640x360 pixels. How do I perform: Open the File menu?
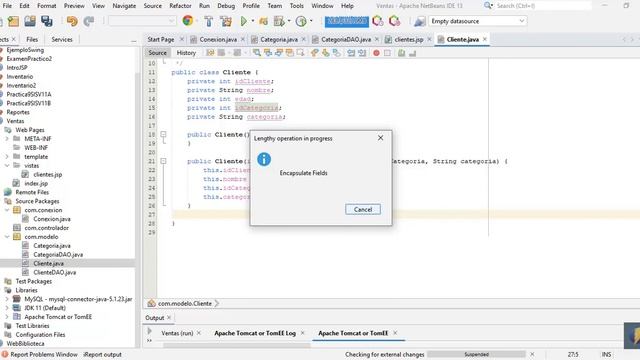7,6
